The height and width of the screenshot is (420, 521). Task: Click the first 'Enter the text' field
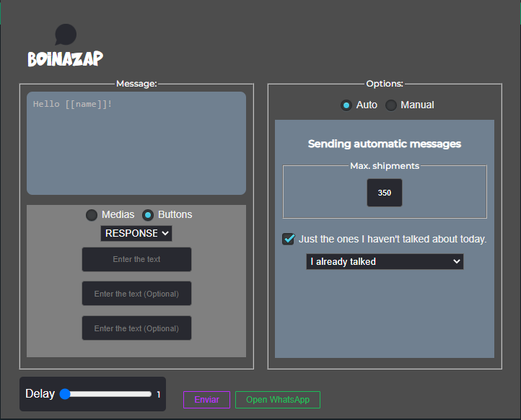pyautogui.click(x=136, y=259)
